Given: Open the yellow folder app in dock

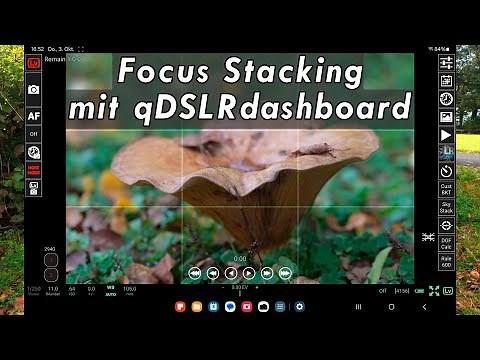Looking at the screenshot, I should click(197, 307).
